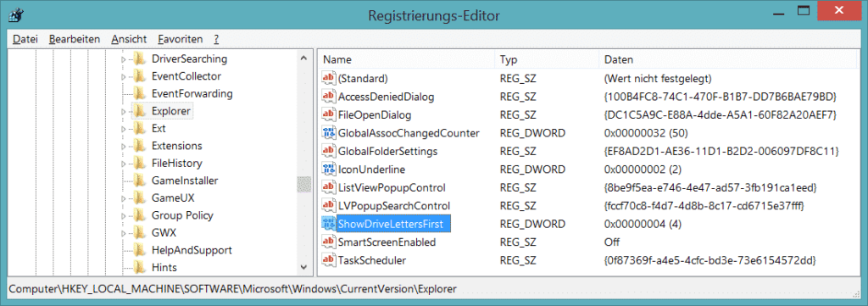Expand the DriverSearching key

[x=124, y=59]
